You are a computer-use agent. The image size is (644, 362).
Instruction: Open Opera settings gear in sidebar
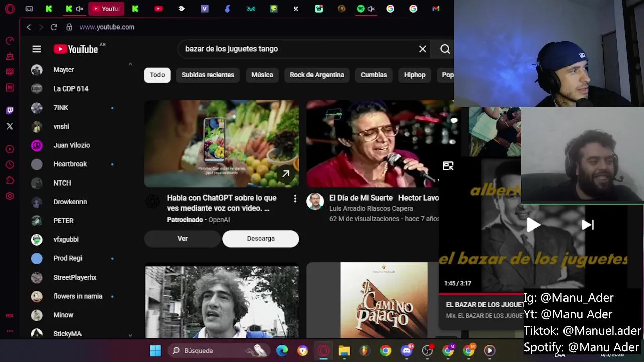[x=10, y=196]
